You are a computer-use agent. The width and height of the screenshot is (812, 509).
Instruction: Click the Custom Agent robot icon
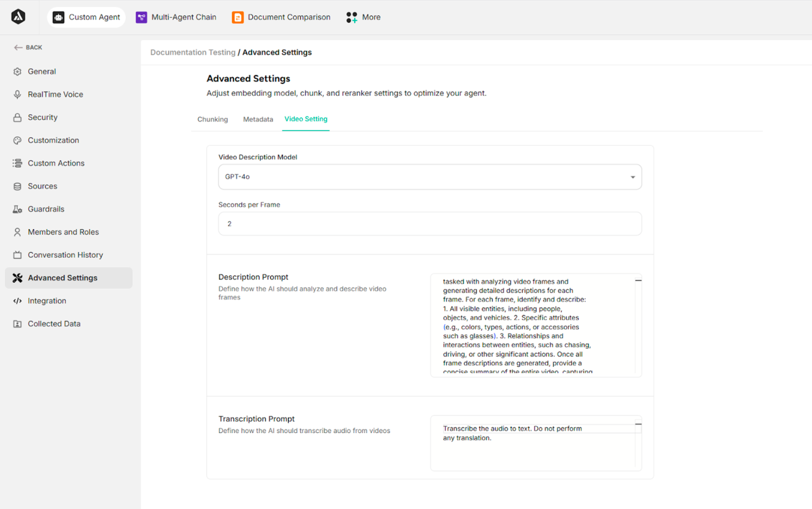59,17
